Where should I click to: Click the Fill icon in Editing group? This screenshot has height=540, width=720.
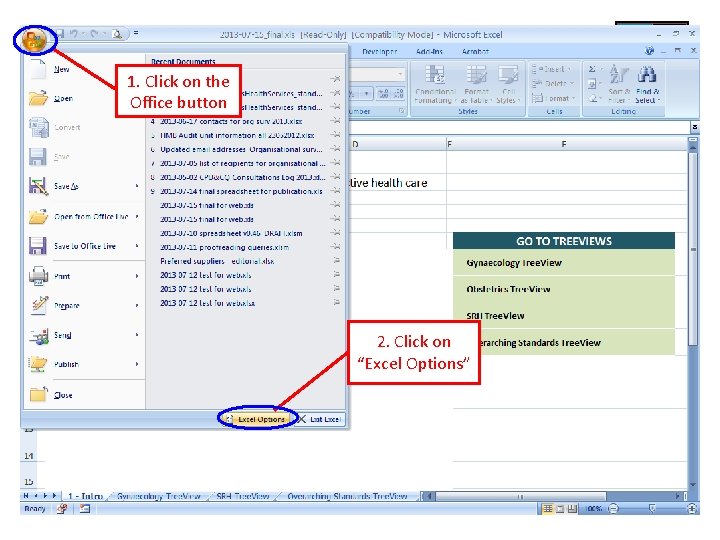click(x=592, y=84)
